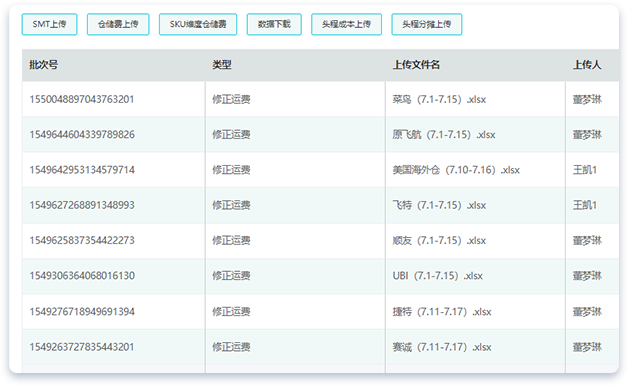Click 修正运费 in the 飞特 file row
This screenshot has width=628, height=386.
click(231, 205)
